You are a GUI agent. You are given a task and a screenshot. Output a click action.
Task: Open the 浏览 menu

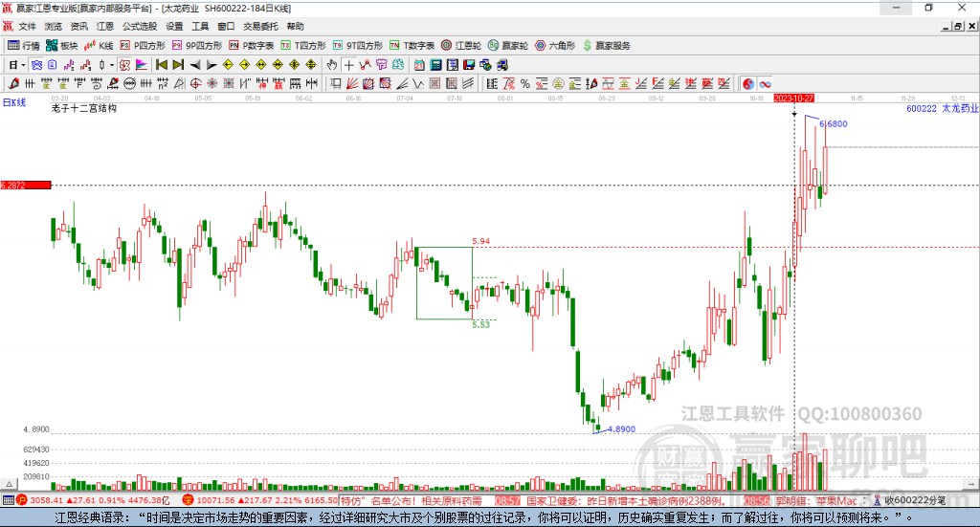(x=54, y=26)
